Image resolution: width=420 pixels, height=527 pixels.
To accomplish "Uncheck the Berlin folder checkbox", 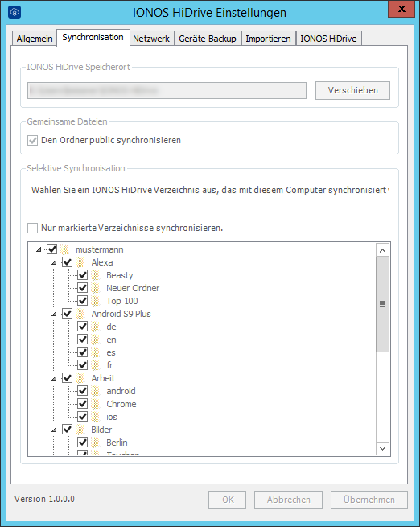I will (x=83, y=443).
